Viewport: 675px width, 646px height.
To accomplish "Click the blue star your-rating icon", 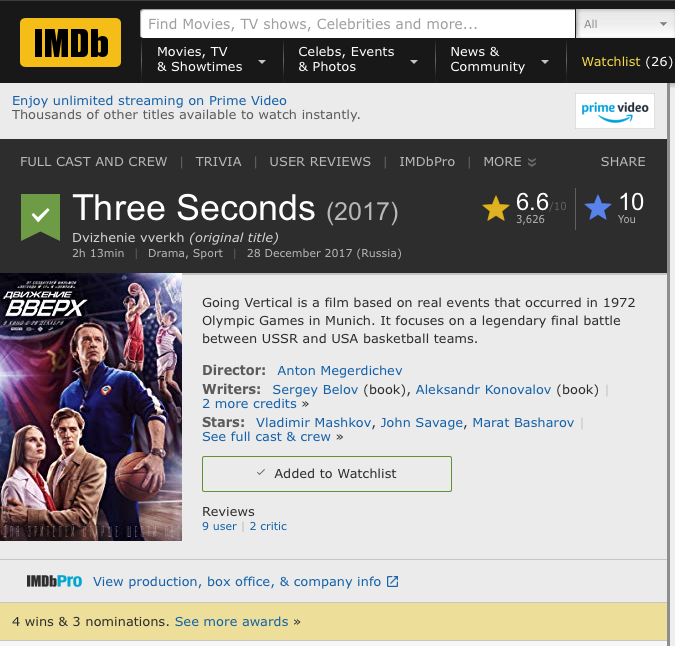I will pyautogui.click(x=598, y=208).
